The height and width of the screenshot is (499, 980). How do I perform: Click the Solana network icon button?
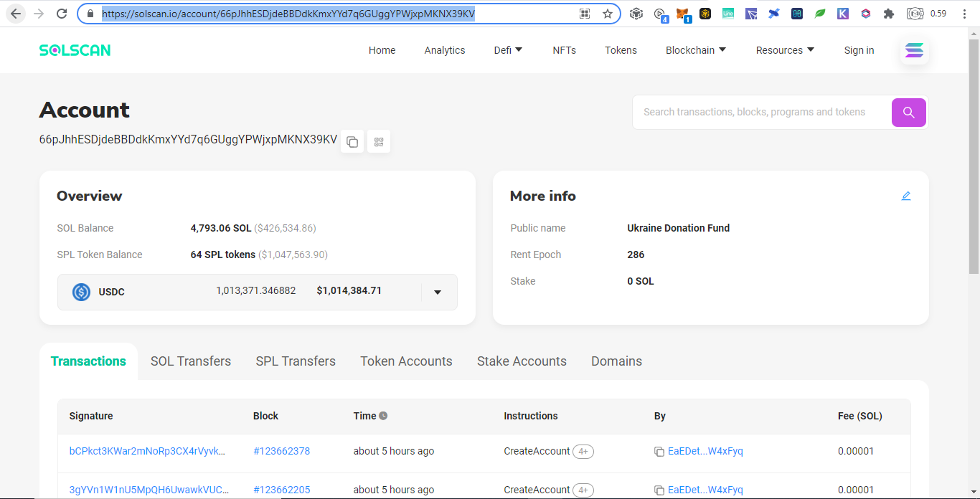point(915,50)
